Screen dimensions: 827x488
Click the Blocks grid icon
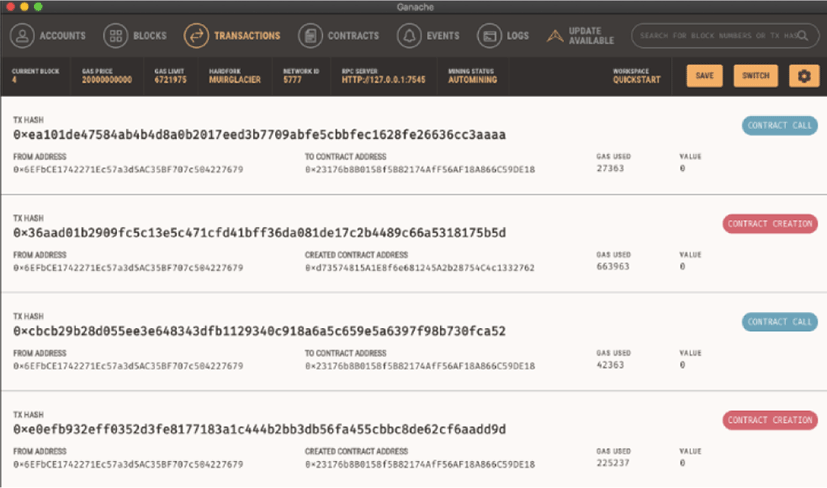[116, 36]
